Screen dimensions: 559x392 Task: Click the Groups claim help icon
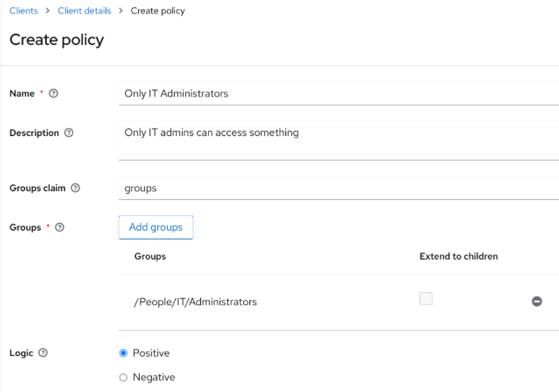[x=75, y=188]
